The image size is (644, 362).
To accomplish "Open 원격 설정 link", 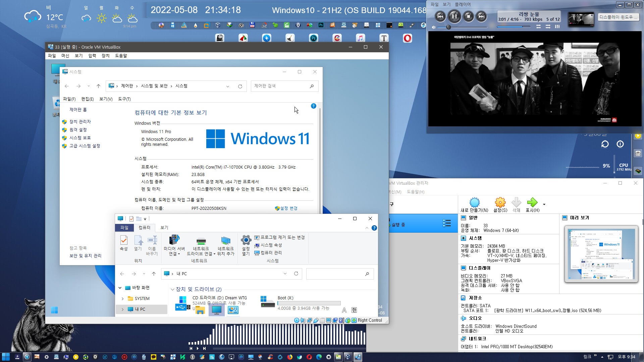I will [78, 130].
